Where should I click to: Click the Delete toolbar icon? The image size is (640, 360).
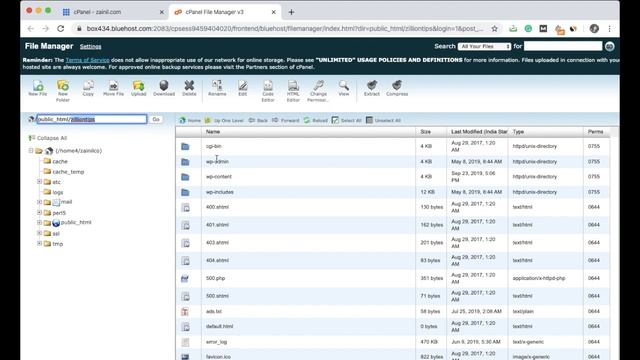click(x=189, y=88)
